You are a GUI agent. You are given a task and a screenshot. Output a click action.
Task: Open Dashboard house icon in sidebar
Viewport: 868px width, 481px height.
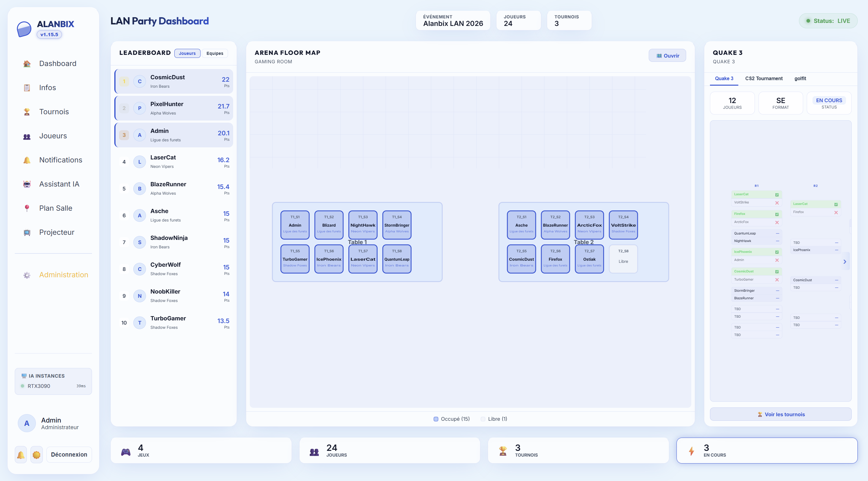click(27, 64)
